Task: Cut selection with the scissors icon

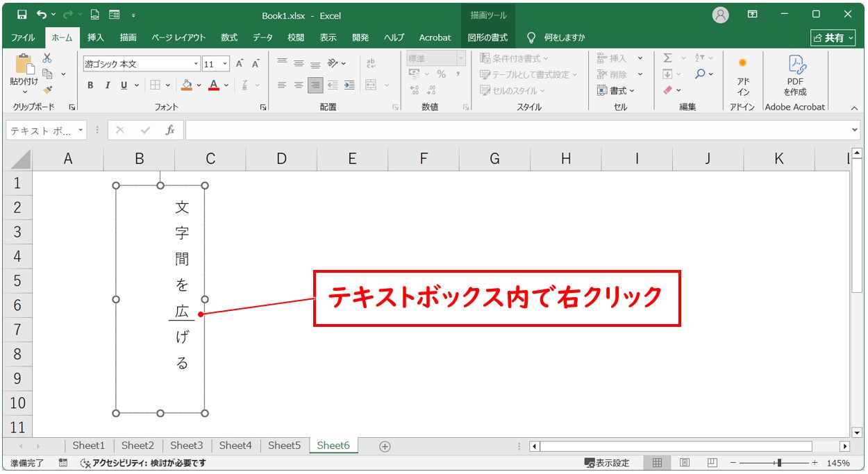Action: click(47, 58)
